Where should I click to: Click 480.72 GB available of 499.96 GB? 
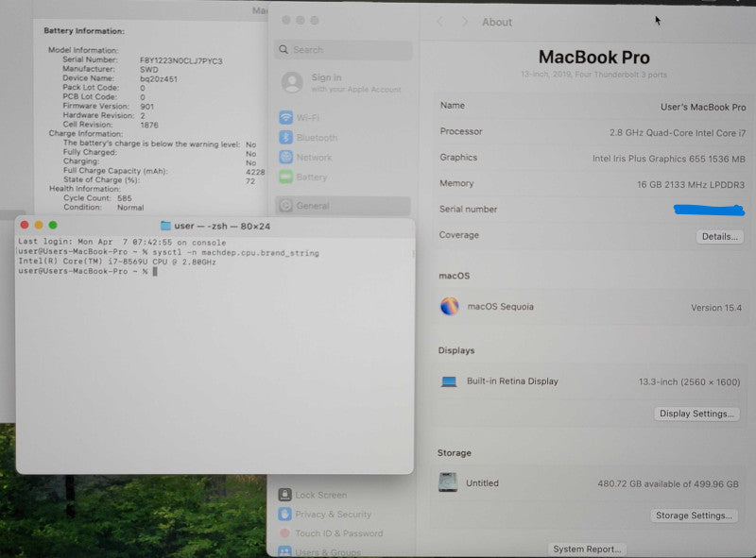tap(668, 483)
